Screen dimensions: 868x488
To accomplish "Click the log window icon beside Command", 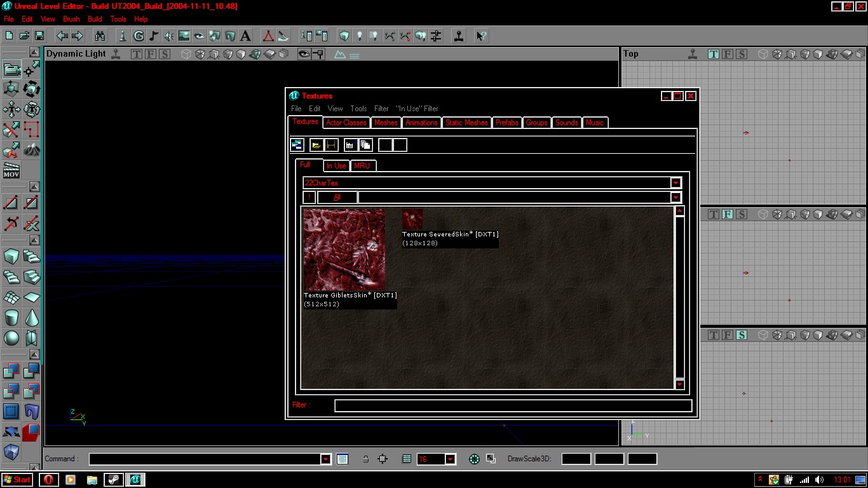I will 342,459.
